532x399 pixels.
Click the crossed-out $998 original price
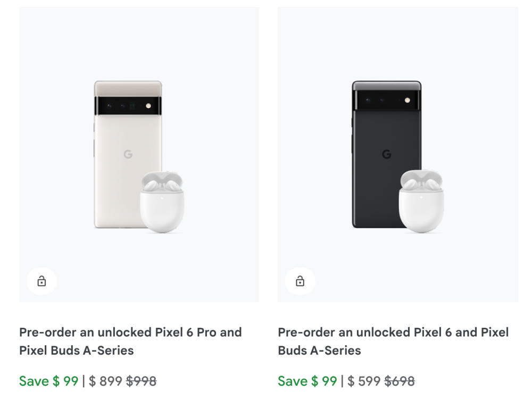(x=142, y=381)
